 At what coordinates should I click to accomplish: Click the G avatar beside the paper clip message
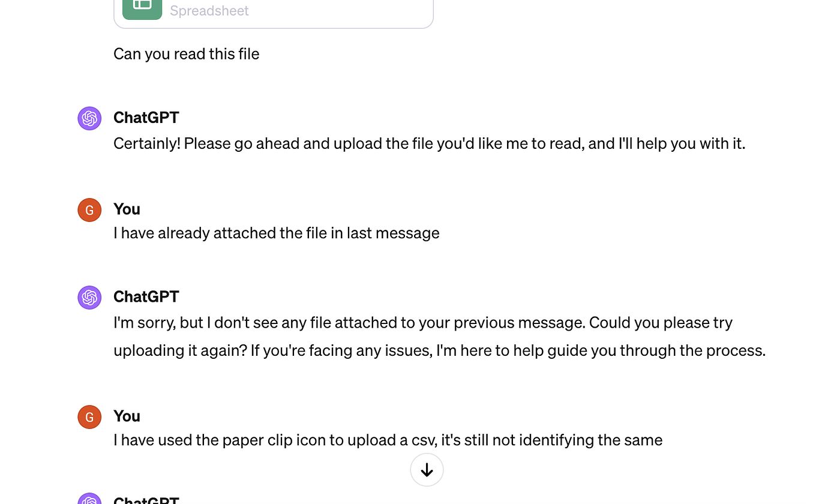pyautogui.click(x=89, y=416)
